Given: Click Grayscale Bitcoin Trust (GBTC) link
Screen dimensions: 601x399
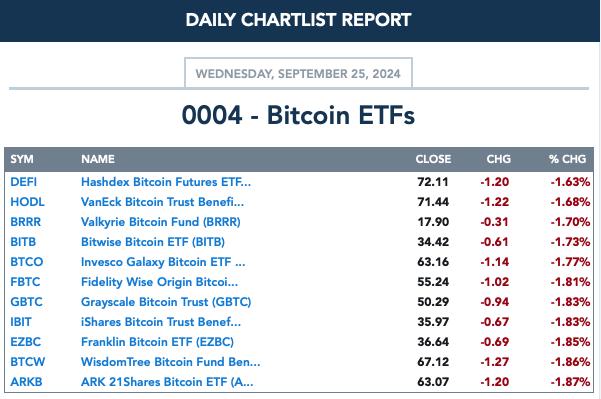Looking at the screenshot, I should tap(166, 302).
